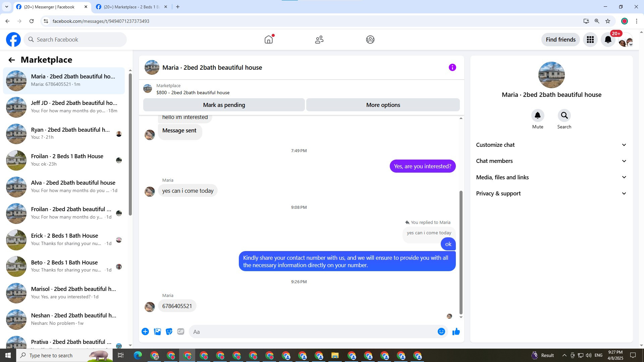Image resolution: width=644 pixels, height=362 pixels.
Task: Click the message input field
Action: (x=312, y=331)
